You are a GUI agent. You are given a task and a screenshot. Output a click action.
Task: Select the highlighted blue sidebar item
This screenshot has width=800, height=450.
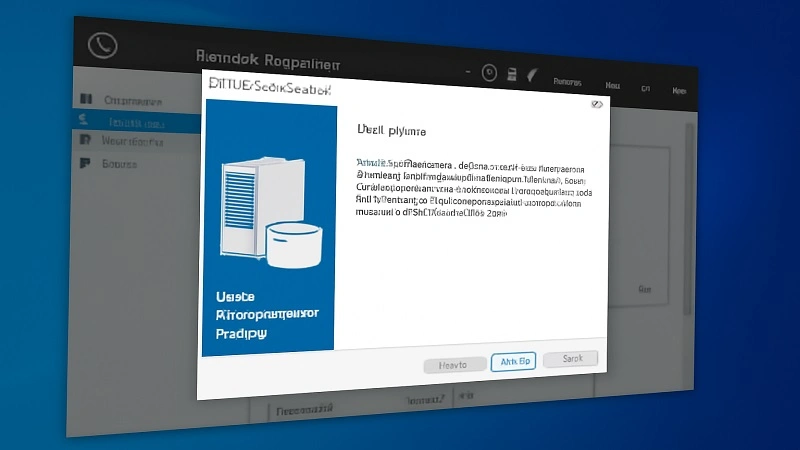pos(137,123)
